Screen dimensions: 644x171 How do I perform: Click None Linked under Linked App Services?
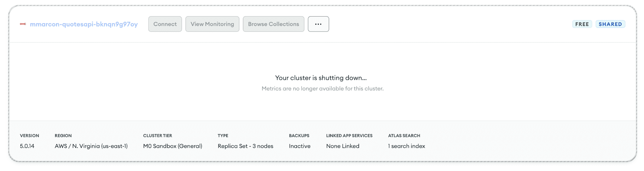click(342, 146)
